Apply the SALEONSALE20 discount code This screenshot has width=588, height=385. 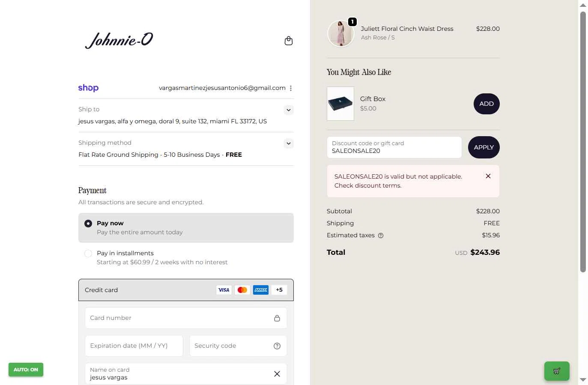pos(484,147)
